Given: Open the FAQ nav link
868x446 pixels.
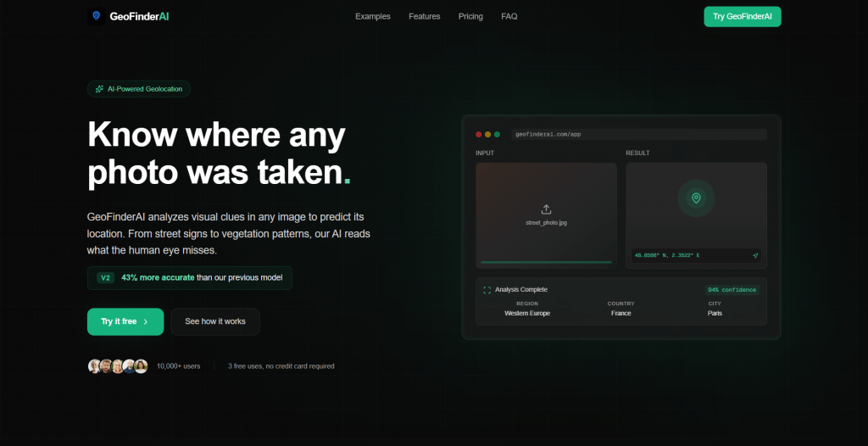Looking at the screenshot, I should click(x=509, y=17).
